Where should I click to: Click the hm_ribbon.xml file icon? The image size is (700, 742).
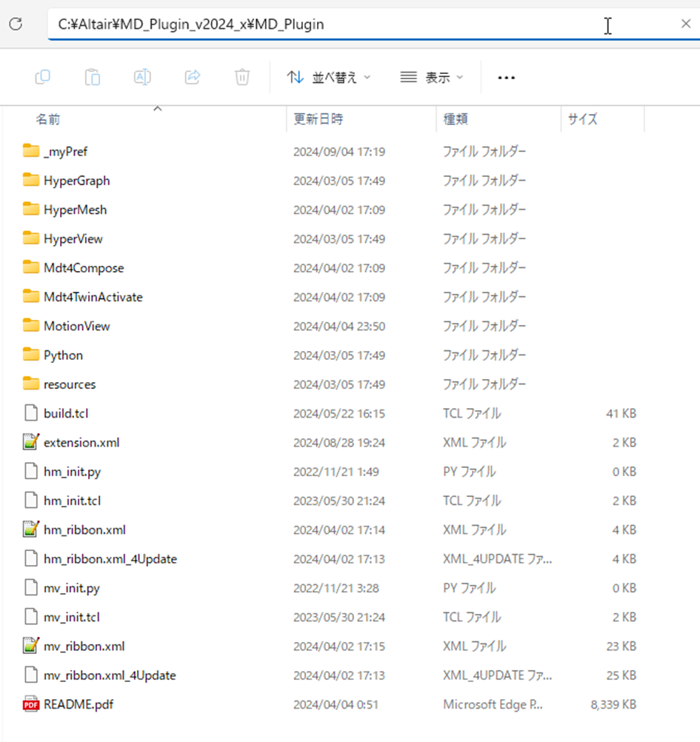point(31,529)
